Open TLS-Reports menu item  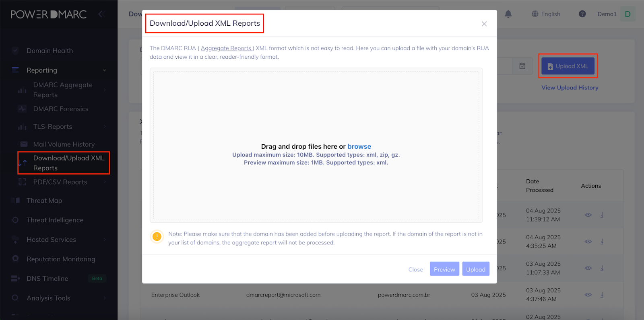click(x=53, y=127)
